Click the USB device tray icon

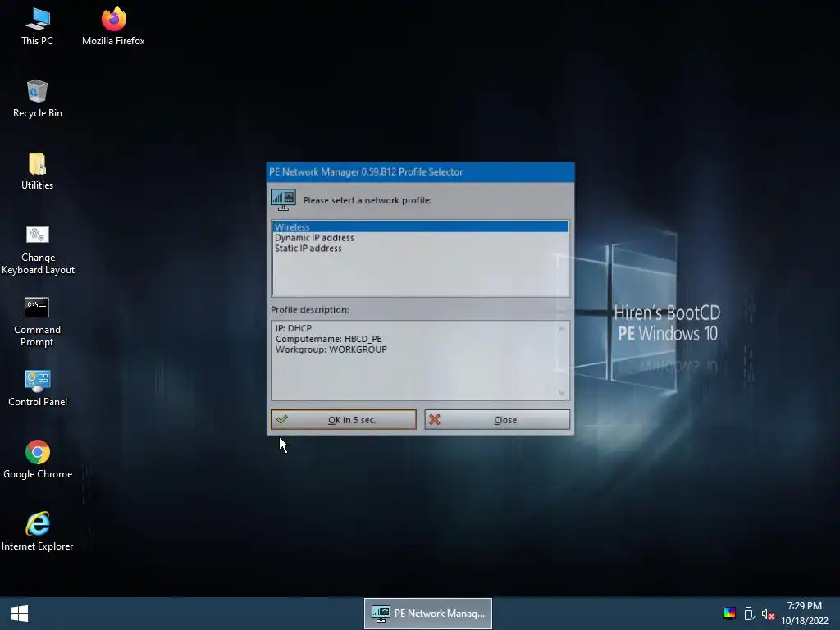pos(750,614)
